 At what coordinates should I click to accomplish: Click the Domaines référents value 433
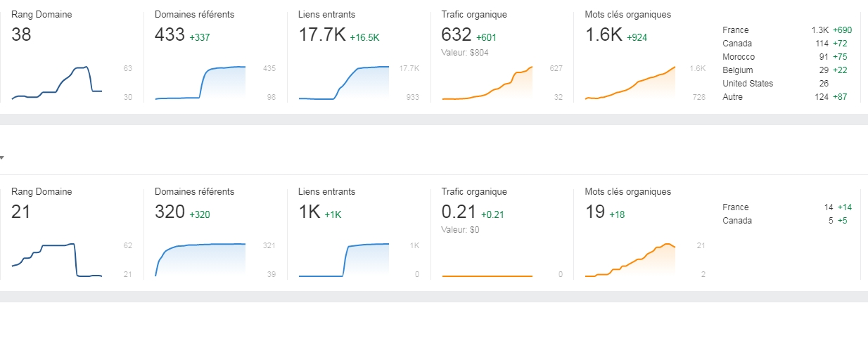tap(170, 34)
